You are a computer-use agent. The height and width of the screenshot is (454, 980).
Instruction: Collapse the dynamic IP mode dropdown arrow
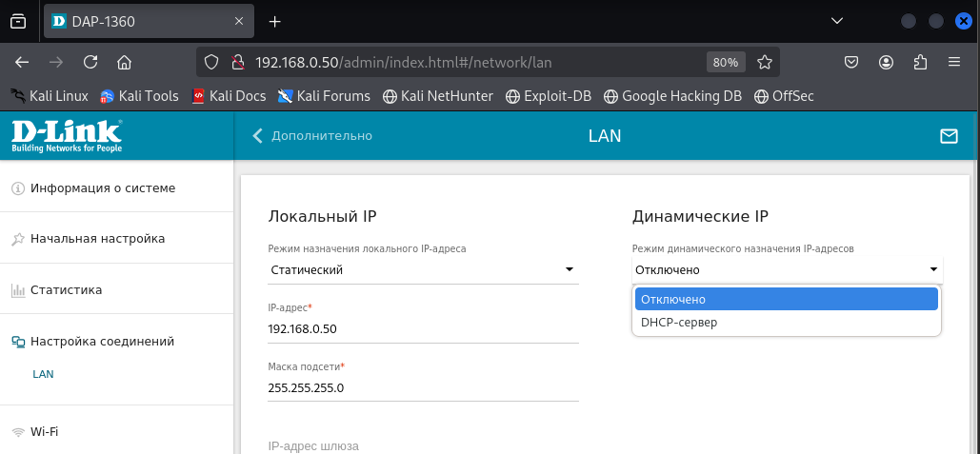click(x=933, y=269)
